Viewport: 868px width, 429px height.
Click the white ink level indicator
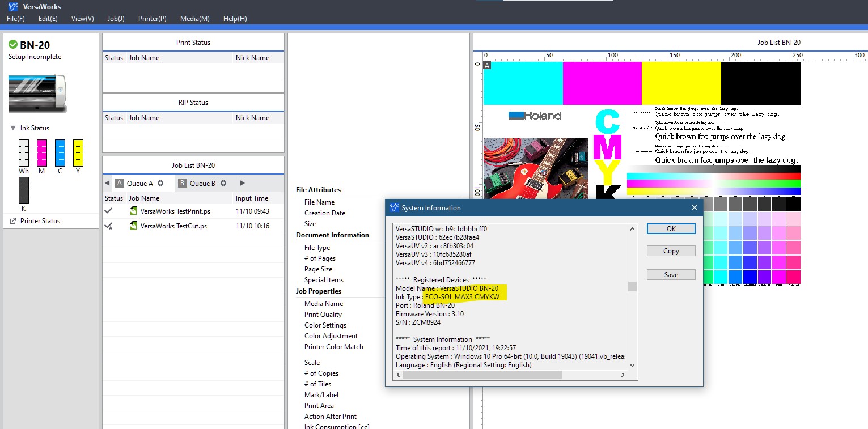coord(24,153)
